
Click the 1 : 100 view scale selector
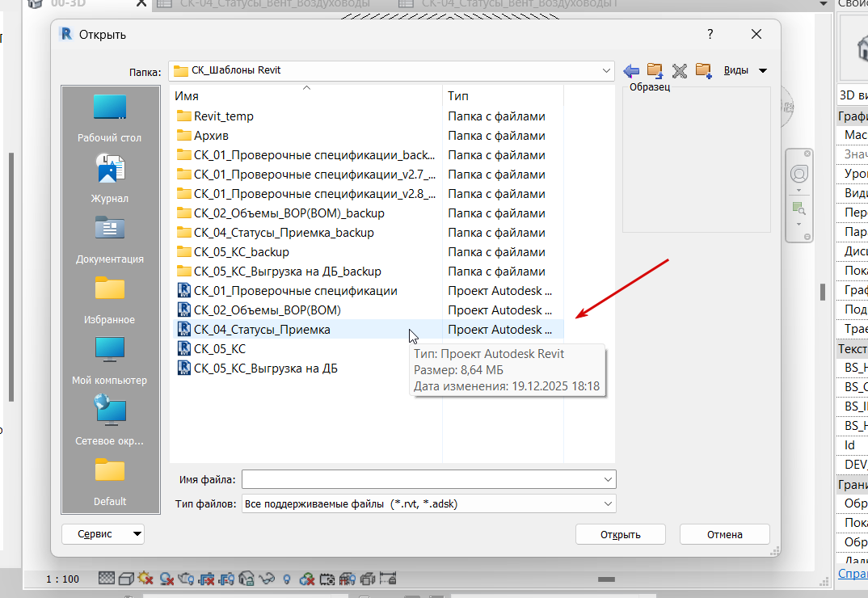click(x=62, y=579)
